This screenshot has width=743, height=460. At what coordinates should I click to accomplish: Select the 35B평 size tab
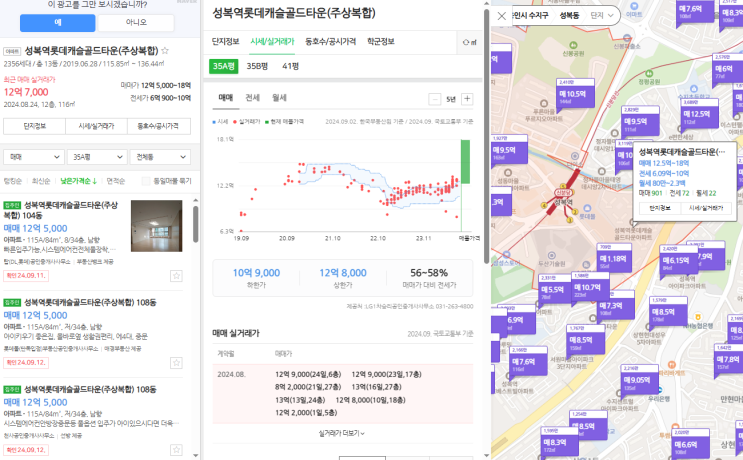click(257, 66)
